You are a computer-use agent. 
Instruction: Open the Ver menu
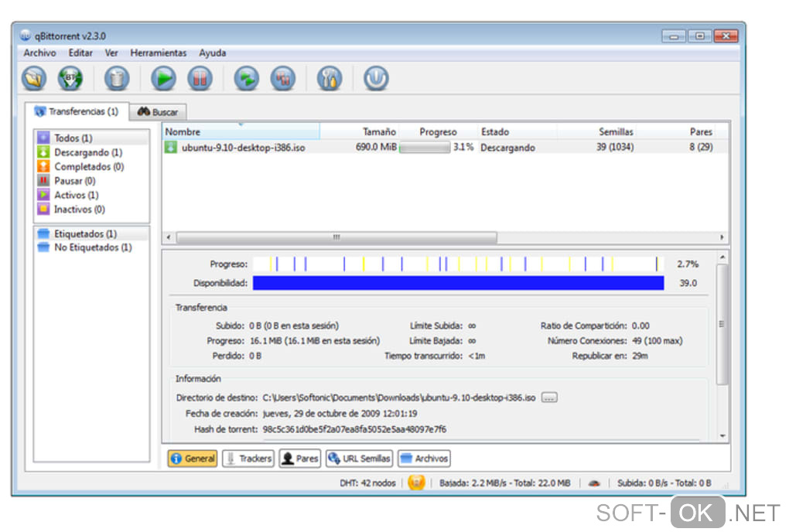tap(111, 53)
